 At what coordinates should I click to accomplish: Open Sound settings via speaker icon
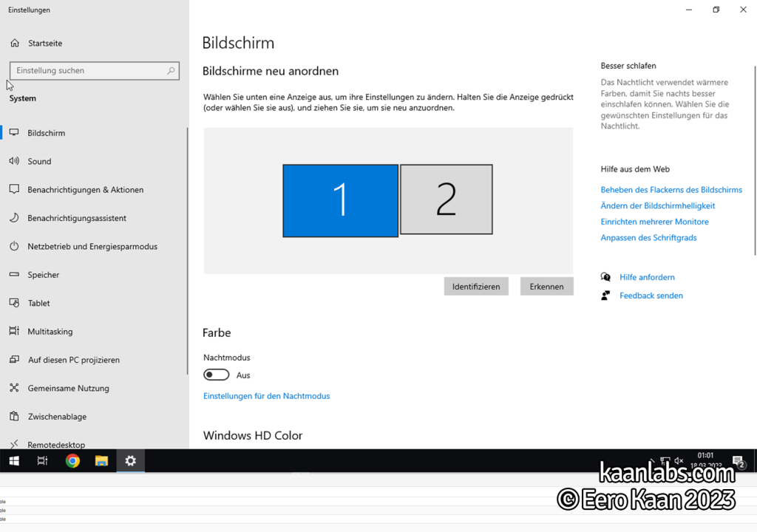(x=15, y=161)
